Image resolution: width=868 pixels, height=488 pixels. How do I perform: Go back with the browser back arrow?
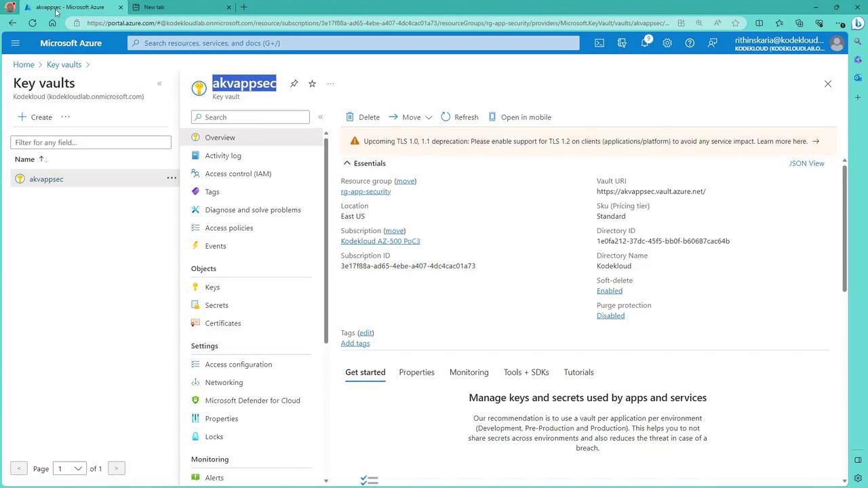tap(12, 23)
